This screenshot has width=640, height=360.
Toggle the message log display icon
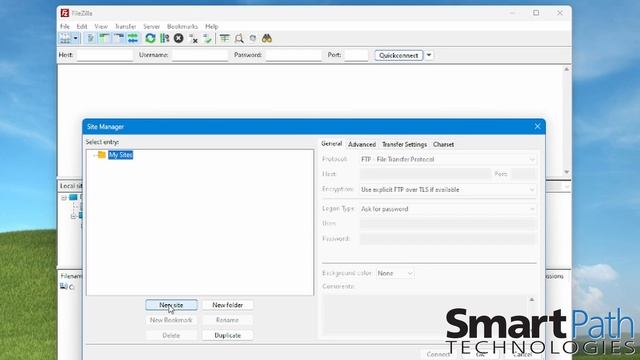coord(91,38)
